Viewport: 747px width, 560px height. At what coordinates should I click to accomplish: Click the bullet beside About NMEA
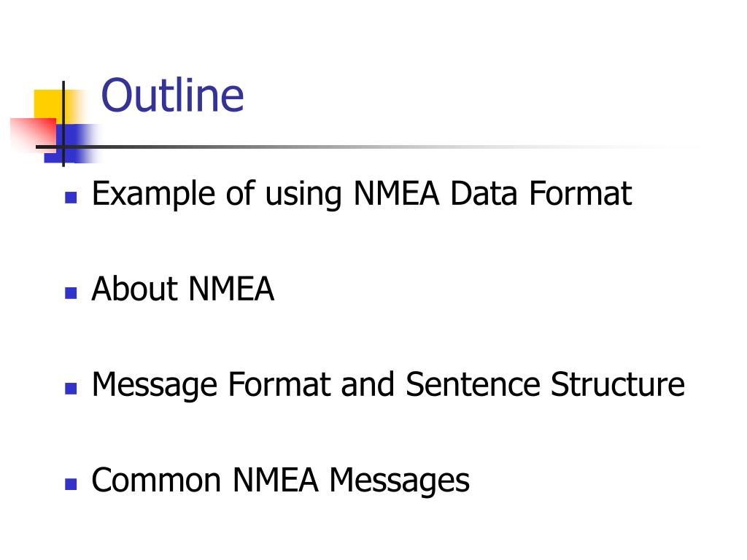[x=71, y=293]
